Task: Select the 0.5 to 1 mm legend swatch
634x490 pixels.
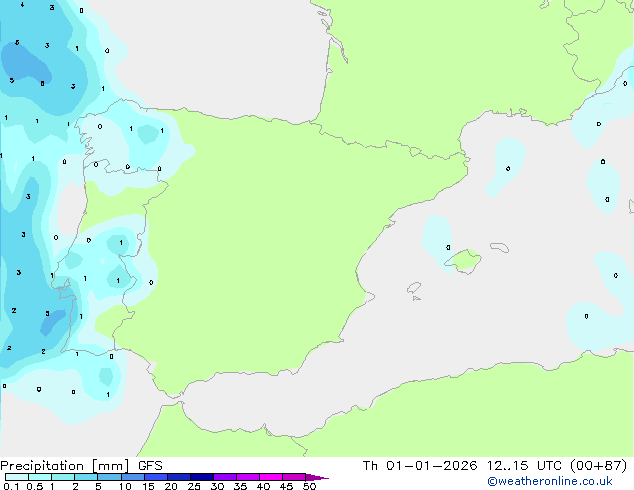Action: click(40, 477)
